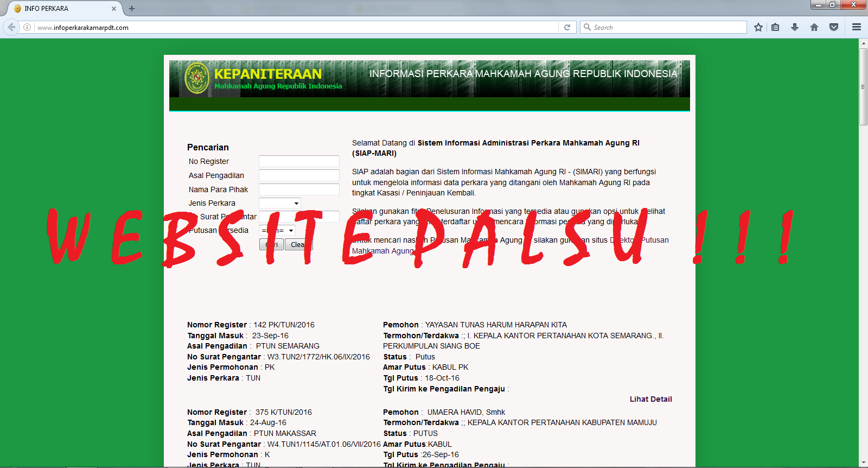Expand the Jenis Perkara dropdown
Viewport: 868px width, 468px height.
(x=280, y=203)
